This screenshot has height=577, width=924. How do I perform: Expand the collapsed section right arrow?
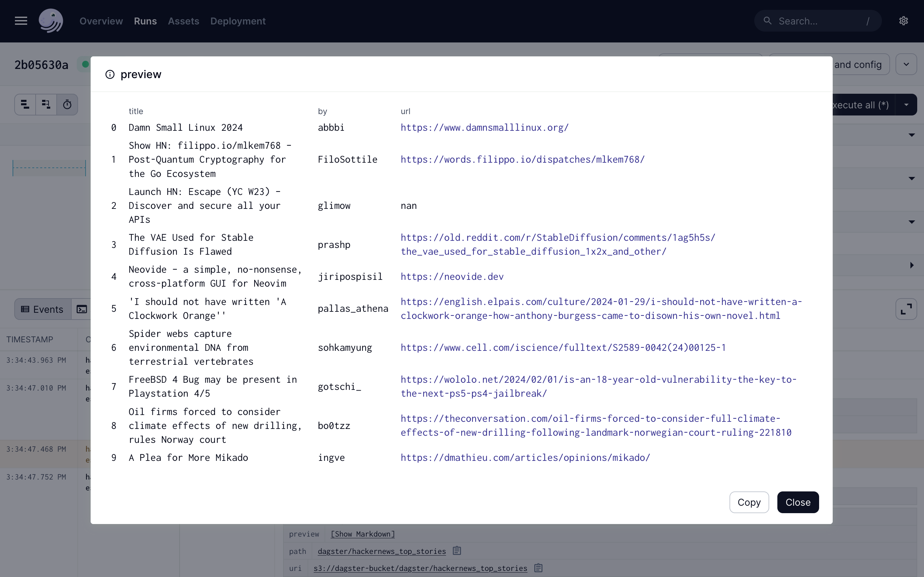[x=911, y=265]
